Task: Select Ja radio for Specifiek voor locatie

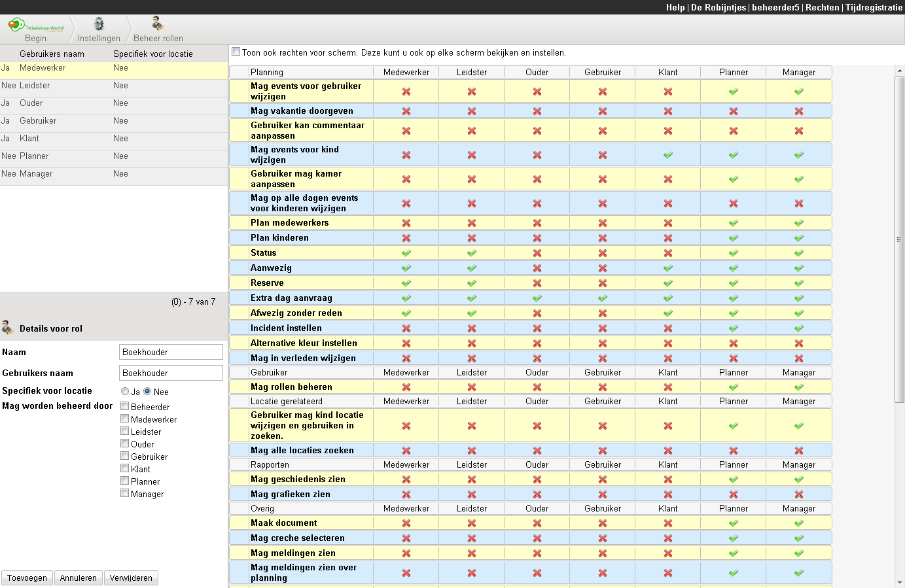Action: click(125, 391)
